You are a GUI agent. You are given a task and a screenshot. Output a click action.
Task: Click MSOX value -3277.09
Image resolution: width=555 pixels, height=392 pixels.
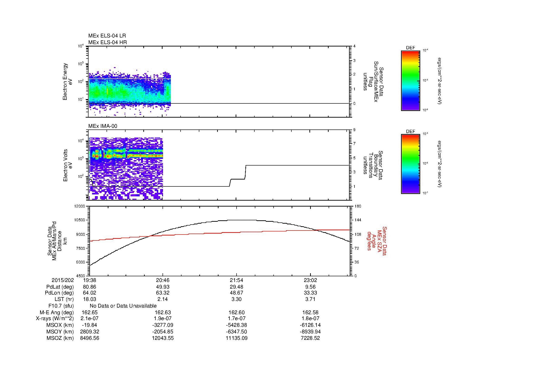point(163,325)
